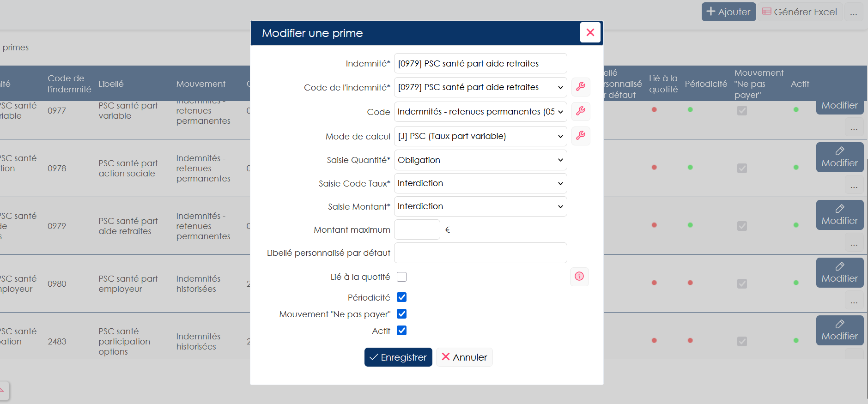Click Générer Excel spreadsheet icon button
The width and height of the screenshot is (868, 404).
tap(800, 12)
